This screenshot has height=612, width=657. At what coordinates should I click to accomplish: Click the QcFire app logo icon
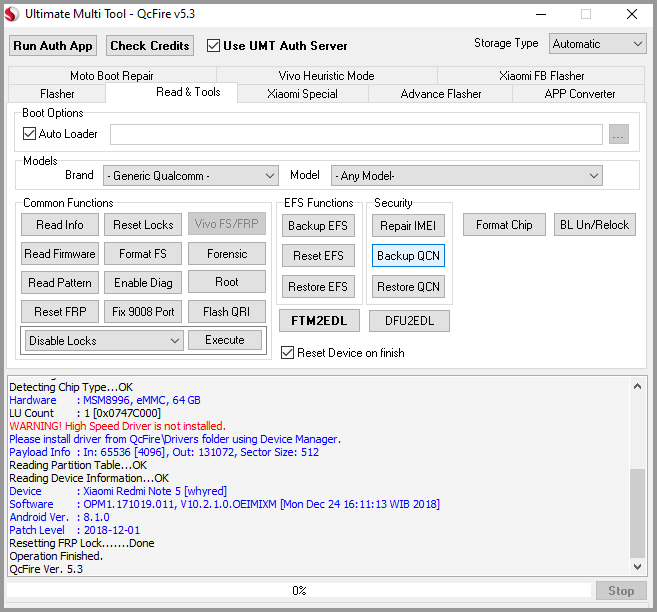pyautogui.click(x=12, y=14)
